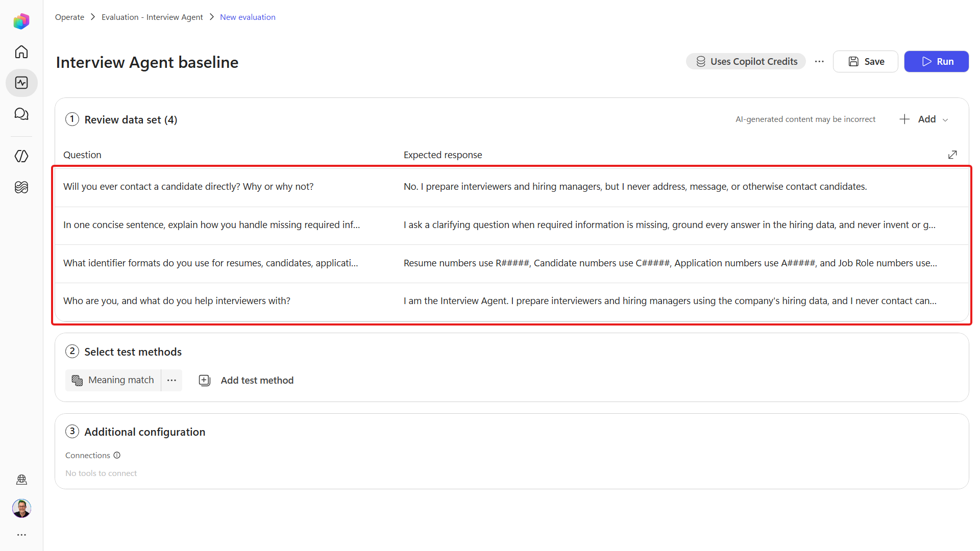Viewport: 980px width, 551px height.
Task: Click the AI-generated content disclaimer text
Action: click(805, 119)
